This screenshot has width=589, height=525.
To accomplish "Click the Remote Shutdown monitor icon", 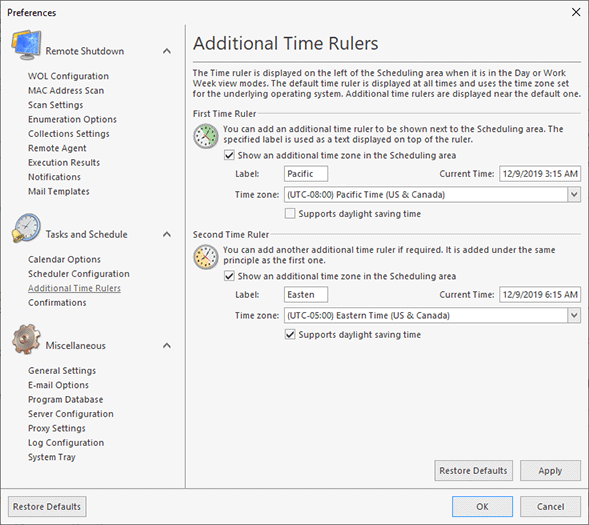I will (26, 45).
